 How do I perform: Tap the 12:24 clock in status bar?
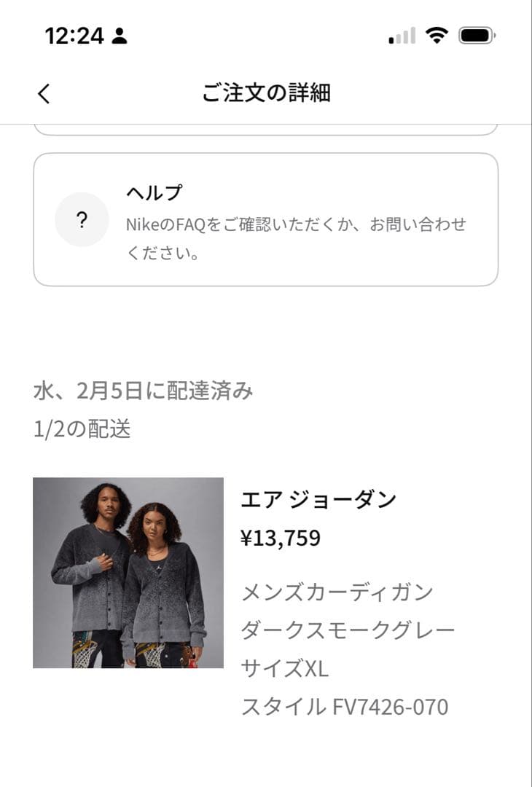[74, 36]
